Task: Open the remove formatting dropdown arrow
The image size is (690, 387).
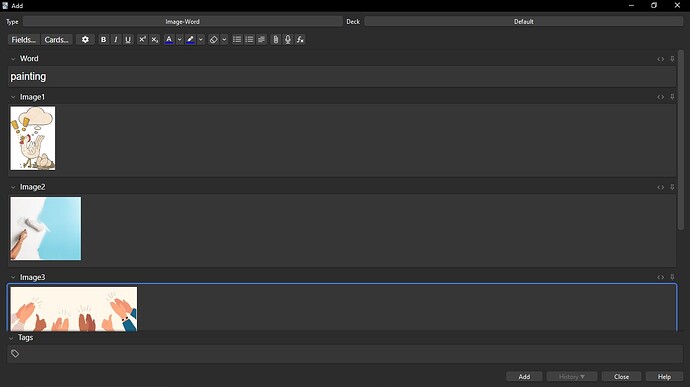Action: coord(224,40)
